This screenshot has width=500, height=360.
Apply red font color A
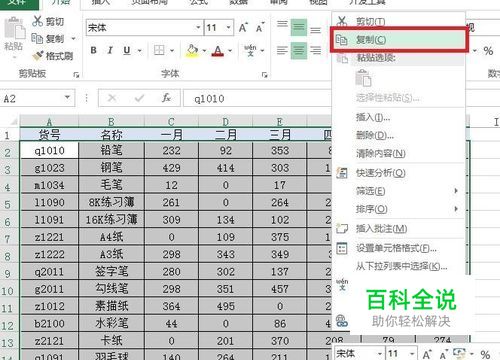click(218, 51)
